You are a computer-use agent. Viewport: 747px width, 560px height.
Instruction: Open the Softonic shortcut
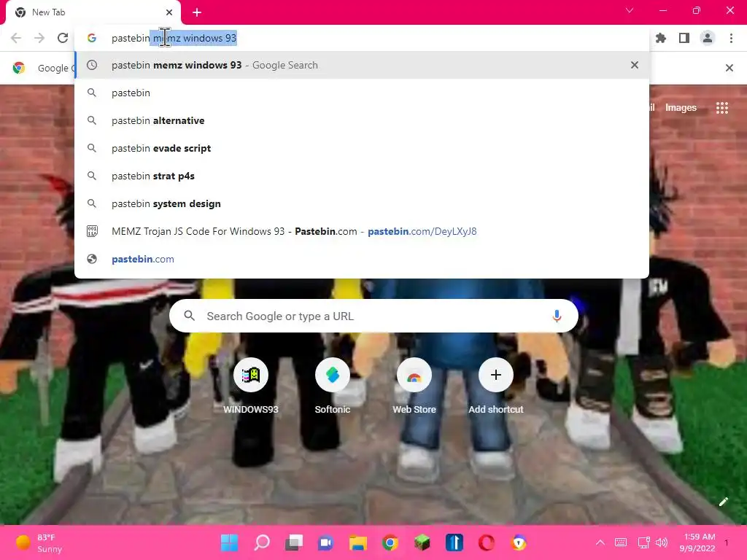(333, 386)
